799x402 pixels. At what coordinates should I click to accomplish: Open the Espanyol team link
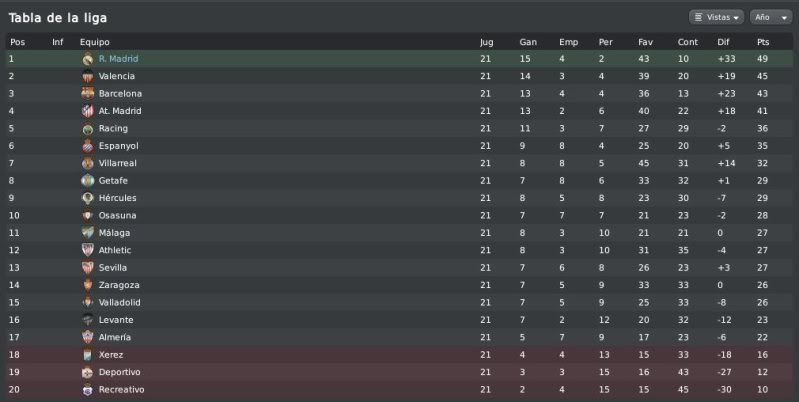coord(119,146)
